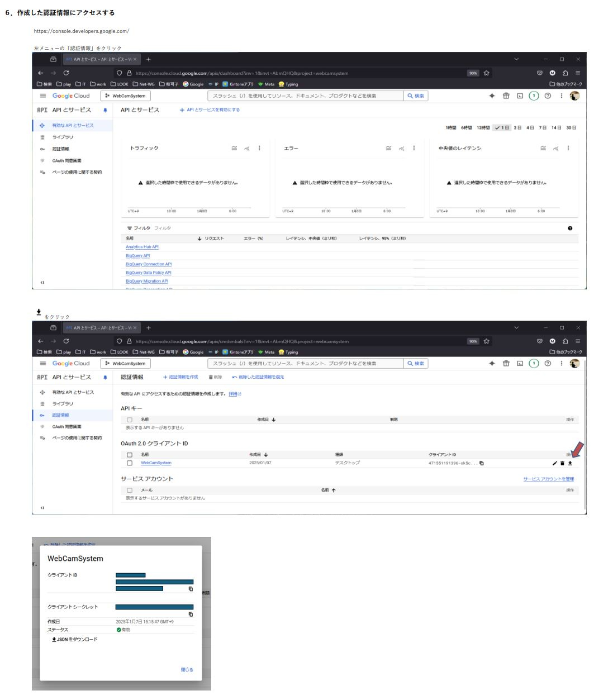Open the Analytics Hub API link
This screenshot has width=594, height=700.
142,247
